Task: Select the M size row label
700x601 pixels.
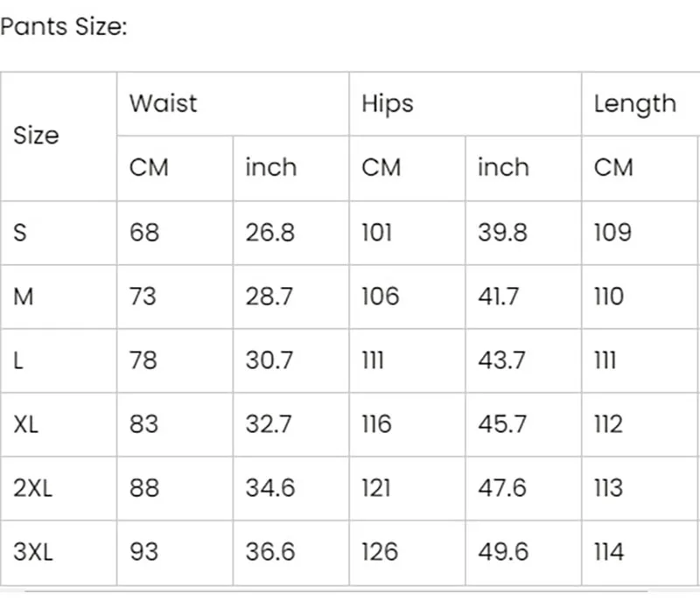Action: pos(59,297)
